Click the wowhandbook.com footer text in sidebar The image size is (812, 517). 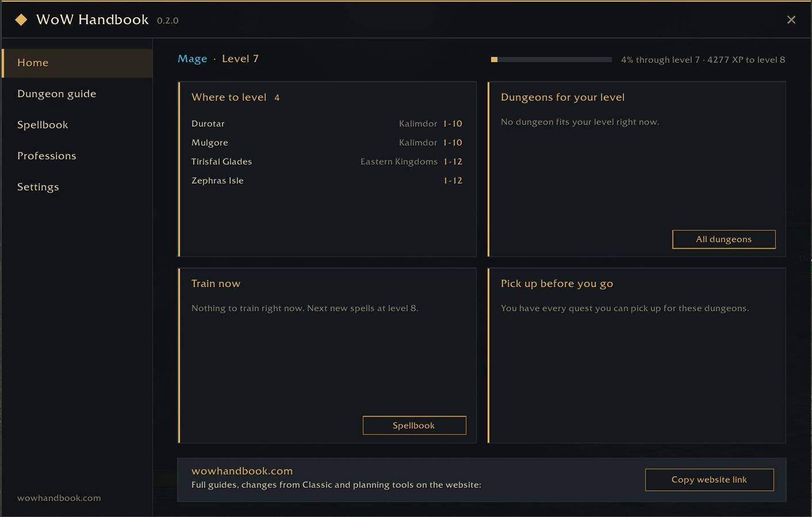pyautogui.click(x=59, y=498)
